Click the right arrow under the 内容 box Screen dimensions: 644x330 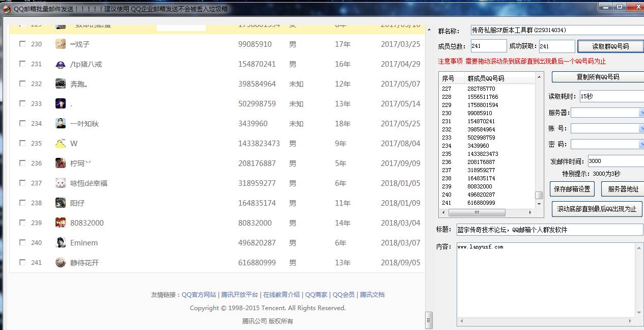631,321
